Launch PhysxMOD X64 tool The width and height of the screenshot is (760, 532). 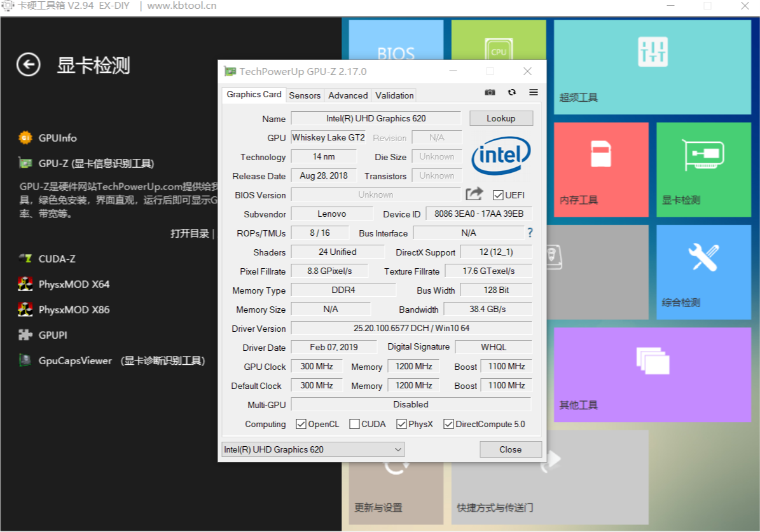pyautogui.click(x=64, y=284)
